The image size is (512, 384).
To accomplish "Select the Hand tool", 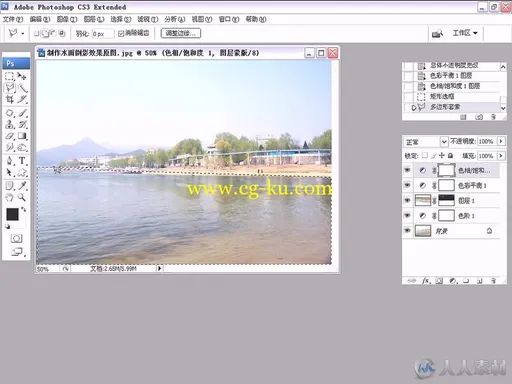I will point(9,197).
